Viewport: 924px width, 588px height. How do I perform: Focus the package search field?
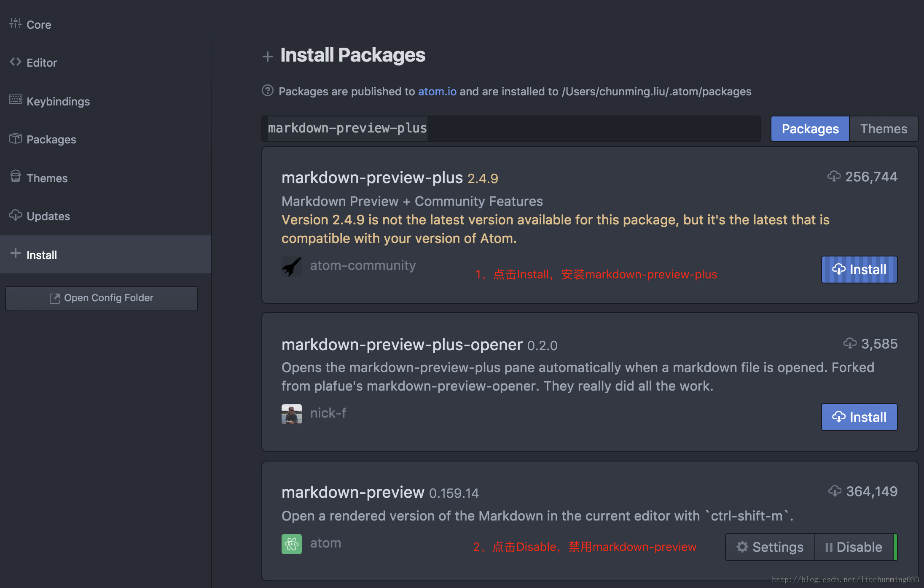point(511,128)
